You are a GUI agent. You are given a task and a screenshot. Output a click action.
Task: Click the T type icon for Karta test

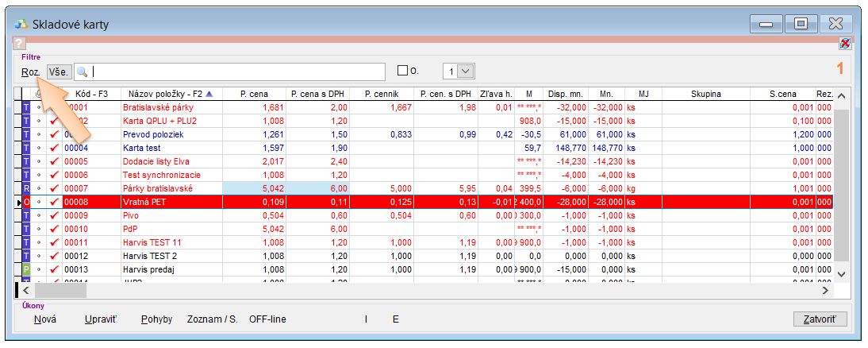click(x=26, y=148)
